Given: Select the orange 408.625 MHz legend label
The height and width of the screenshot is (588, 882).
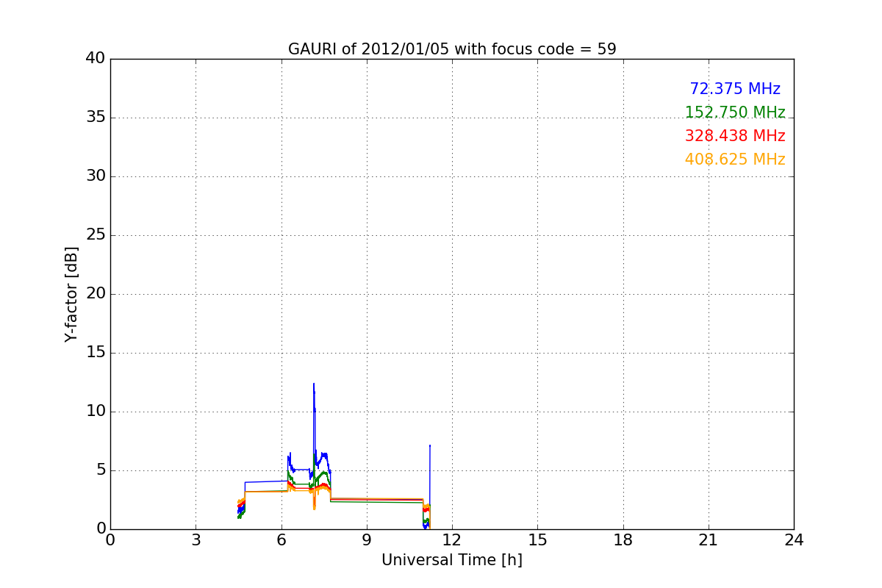Looking at the screenshot, I should [735, 159].
